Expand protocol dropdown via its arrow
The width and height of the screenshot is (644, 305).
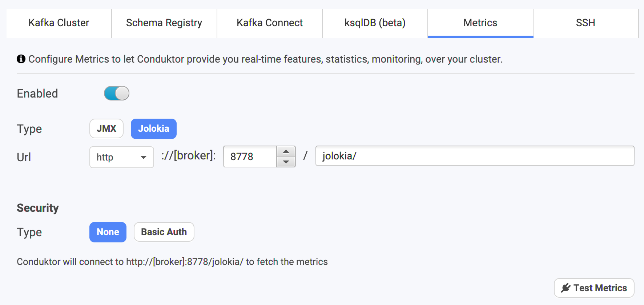coord(144,157)
